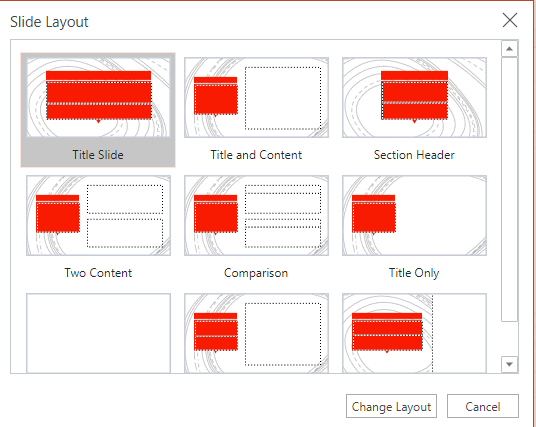
Task: Click the "Two Content" label text
Action: (98, 273)
